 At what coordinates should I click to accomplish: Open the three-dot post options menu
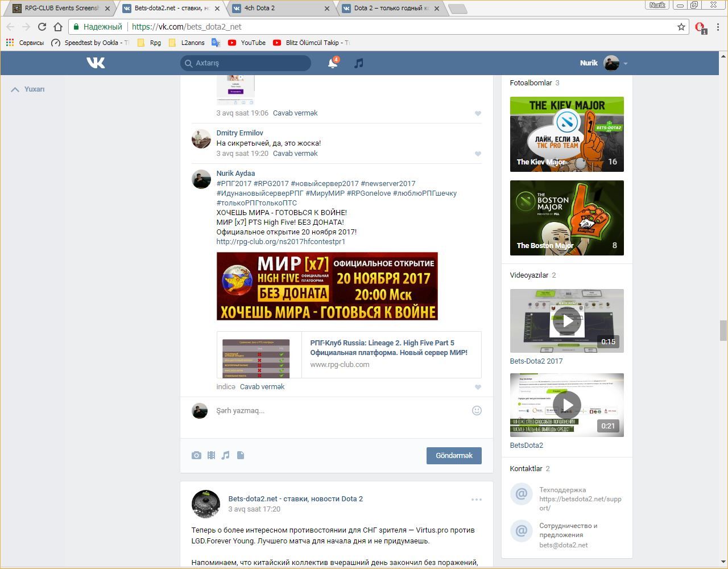[x=477, y=500]
